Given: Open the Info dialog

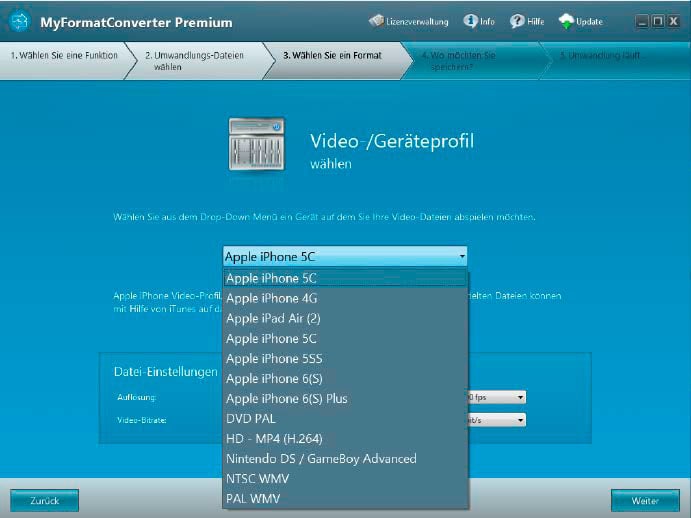Looking at the screenshot, I should [479, 21].
